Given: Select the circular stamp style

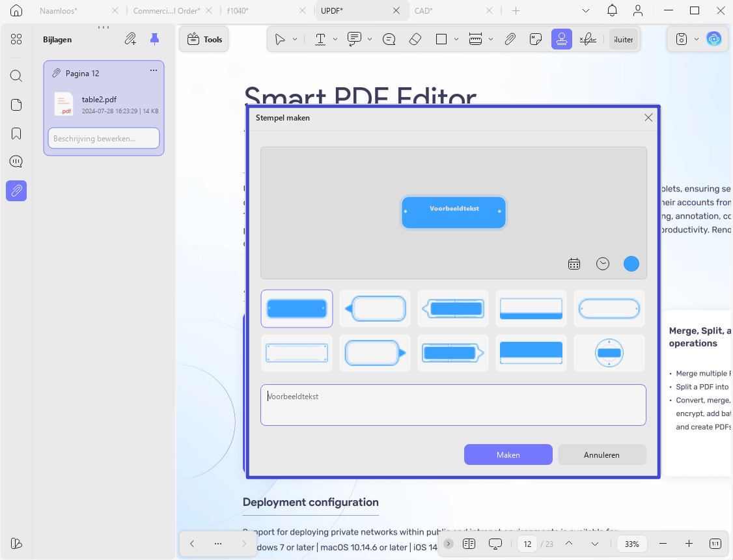Looking at the screenshot, I should pyautogui.click(x=609, y=353).
